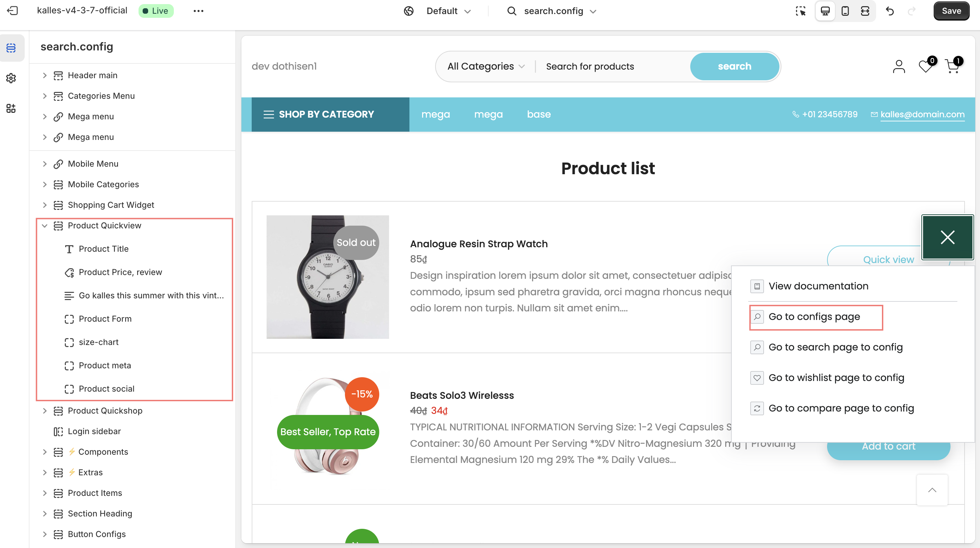Open the shopping cart icon

click(x=952, y=66)
